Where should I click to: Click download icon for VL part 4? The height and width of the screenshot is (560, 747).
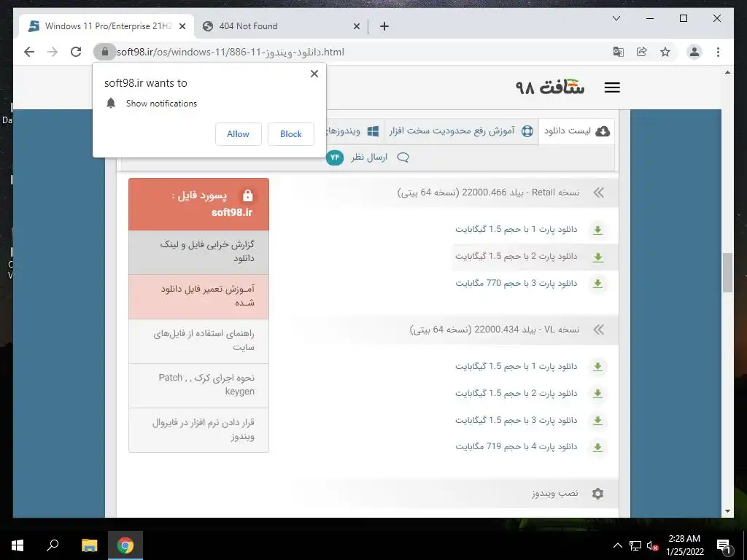tap(597, 448)
